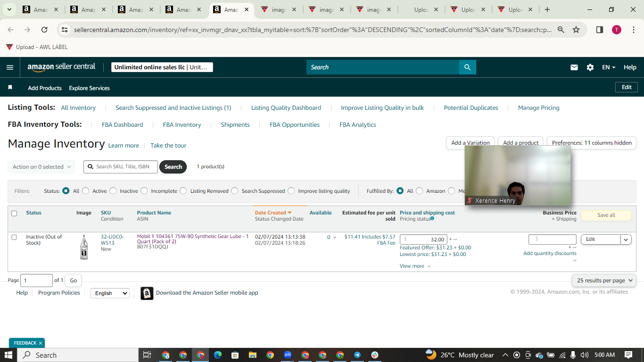
Task: Open Telegram from the taskbar
Action: point(357,355)
